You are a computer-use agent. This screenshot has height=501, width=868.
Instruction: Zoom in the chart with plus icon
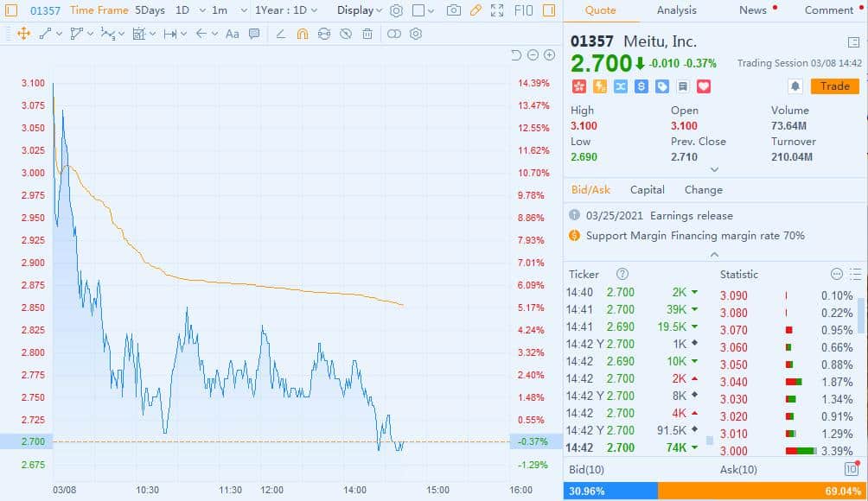click(549, 55)
